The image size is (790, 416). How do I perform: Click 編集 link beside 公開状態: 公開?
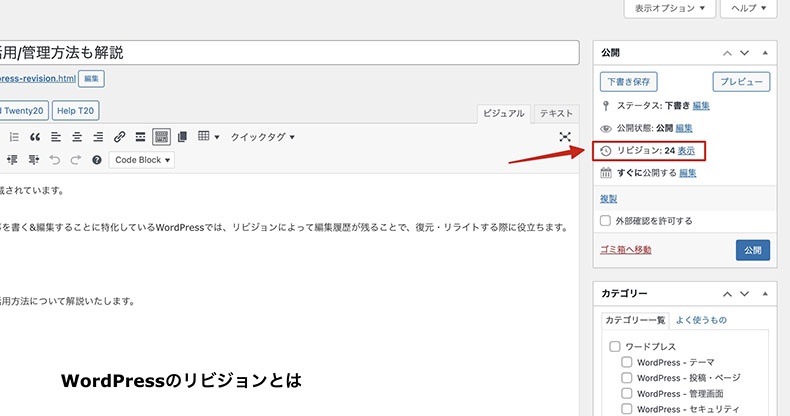[x=684, y=128]
